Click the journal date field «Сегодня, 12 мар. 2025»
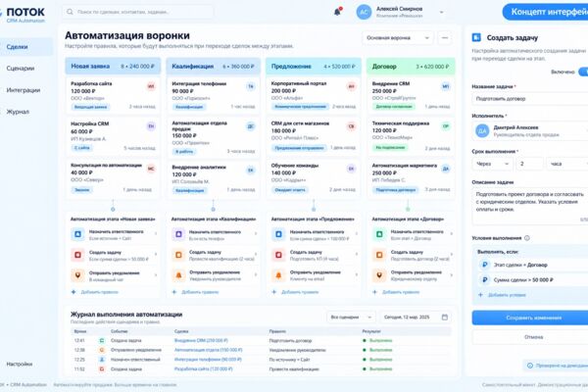 point(416,318)
